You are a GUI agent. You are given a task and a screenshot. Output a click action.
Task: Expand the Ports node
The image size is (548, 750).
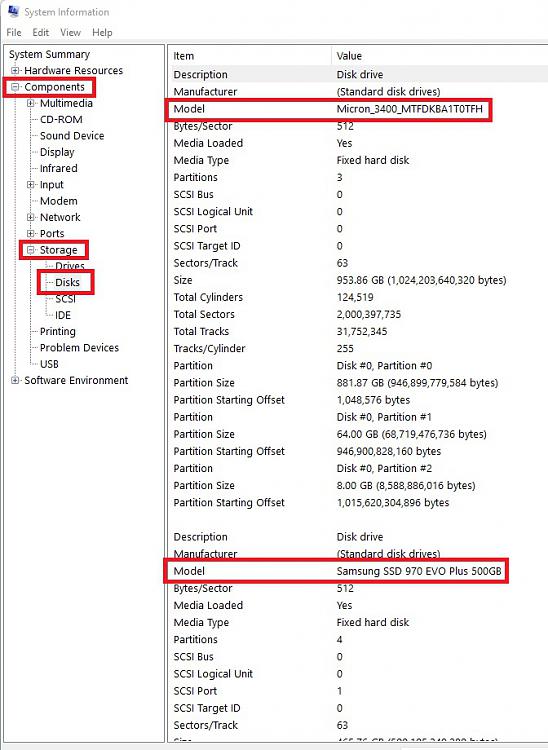point(31,233)
